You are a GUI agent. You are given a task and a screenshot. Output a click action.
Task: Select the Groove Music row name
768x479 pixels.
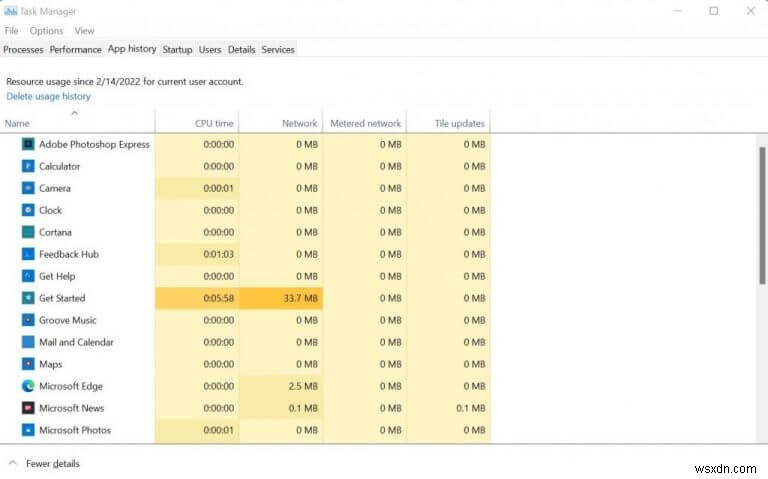pos(68,320)
